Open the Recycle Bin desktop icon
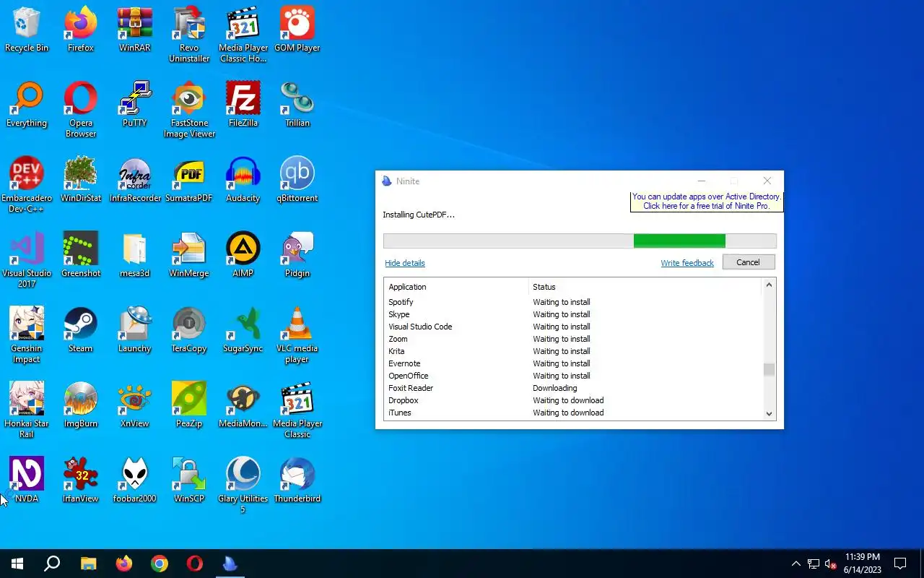 [x=27, y=30]
